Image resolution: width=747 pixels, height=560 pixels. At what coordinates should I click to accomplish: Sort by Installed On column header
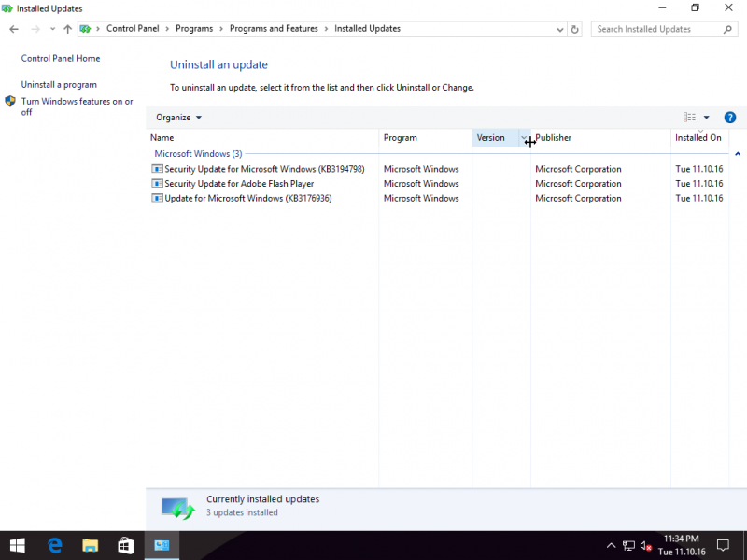(x=699, y=138)
